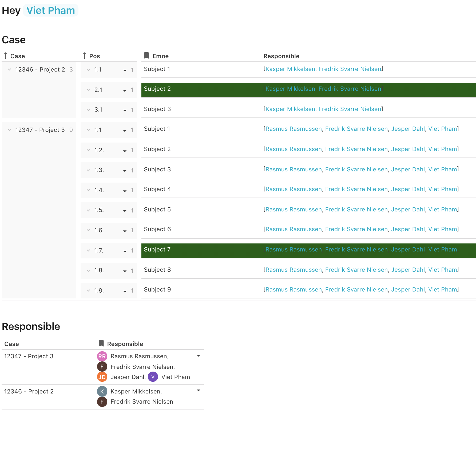Collapse the 3.1 position group
This screenshot has height=449, width=476.
88,110
